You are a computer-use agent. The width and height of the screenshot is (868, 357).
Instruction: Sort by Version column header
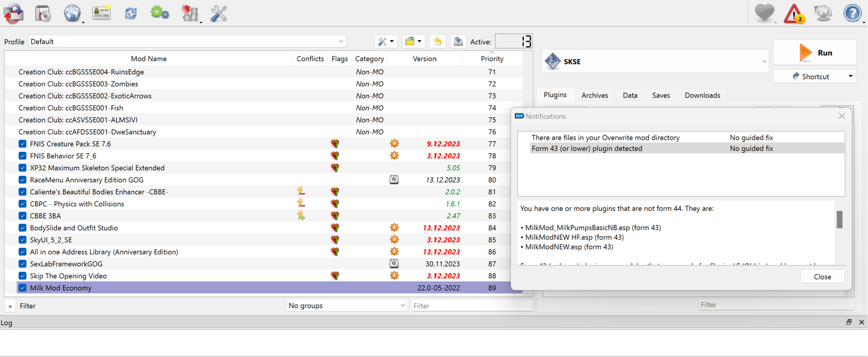coord(425,59)
